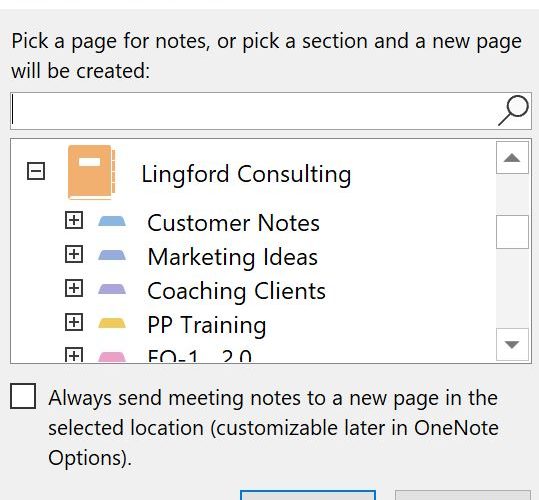Select the Coaching Clients section label
Image resolution: width=539 pixels, height=500 pixels.
click(x=236, y=291)
